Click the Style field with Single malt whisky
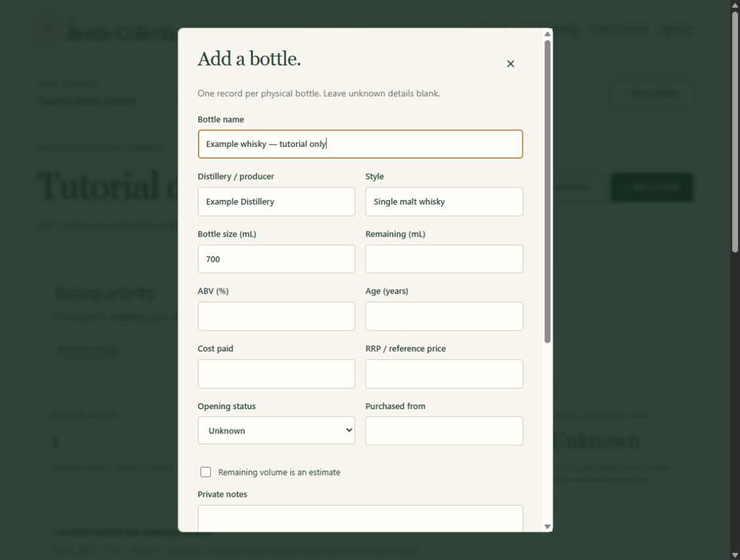 click(444, 201)
